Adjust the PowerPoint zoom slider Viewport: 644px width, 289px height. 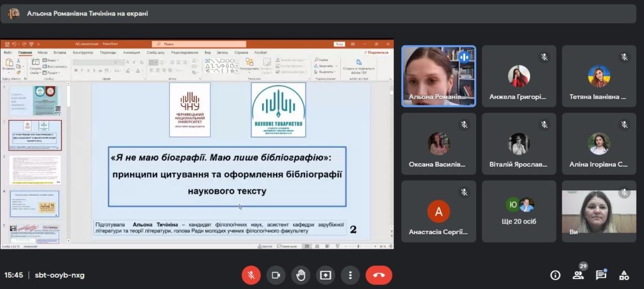pos(358,246)
